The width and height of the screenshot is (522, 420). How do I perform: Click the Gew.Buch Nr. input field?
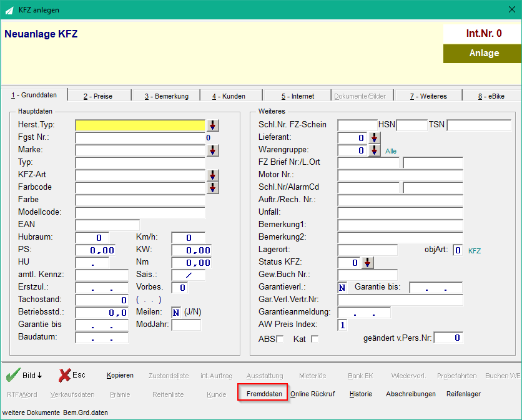(x=368, y=275)
